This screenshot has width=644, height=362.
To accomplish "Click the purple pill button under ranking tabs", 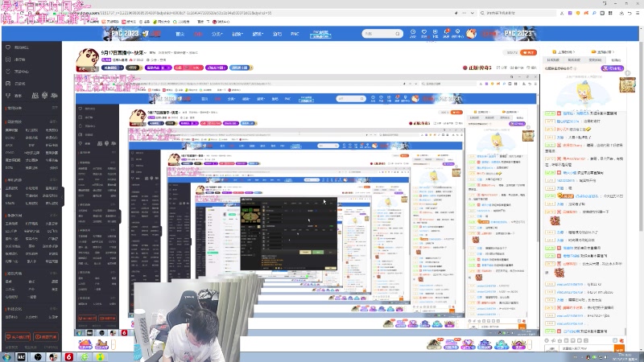I will pos(613,68).
